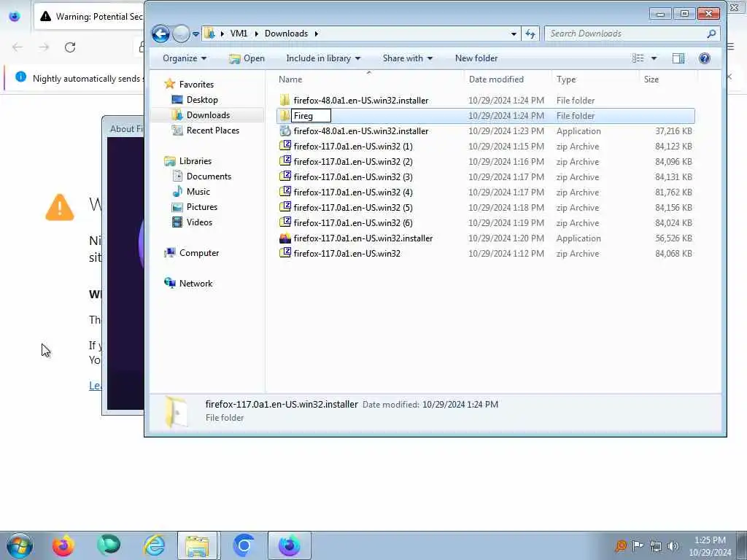The height and width of the screenshot is (560, 747).
Task: Toggle the preview pane
Action: 678,58
